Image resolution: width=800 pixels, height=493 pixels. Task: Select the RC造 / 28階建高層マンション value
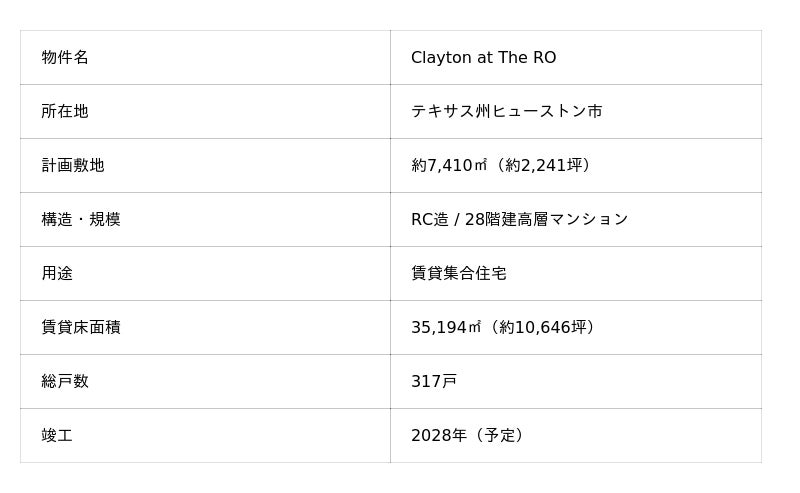519,220
